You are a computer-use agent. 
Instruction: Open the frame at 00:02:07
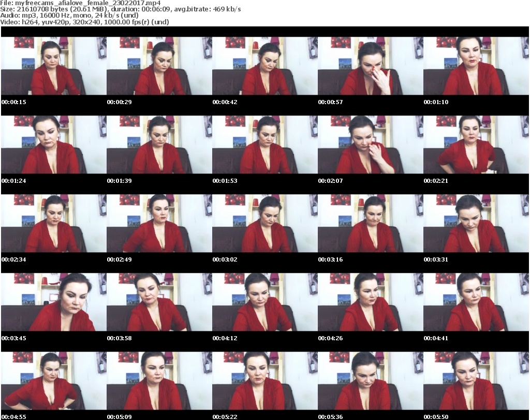[371, 144]
